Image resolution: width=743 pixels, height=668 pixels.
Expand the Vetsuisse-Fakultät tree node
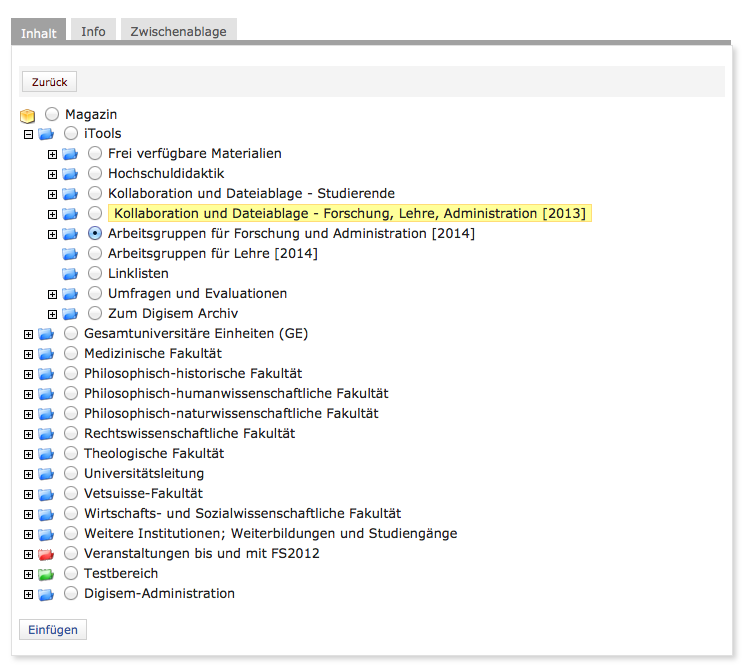[x=28, y=494]
